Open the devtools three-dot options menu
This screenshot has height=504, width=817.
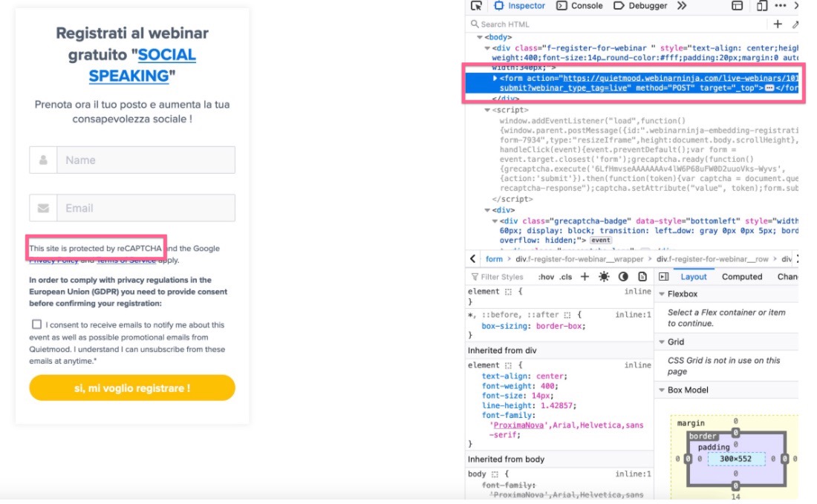click(781, 6)
